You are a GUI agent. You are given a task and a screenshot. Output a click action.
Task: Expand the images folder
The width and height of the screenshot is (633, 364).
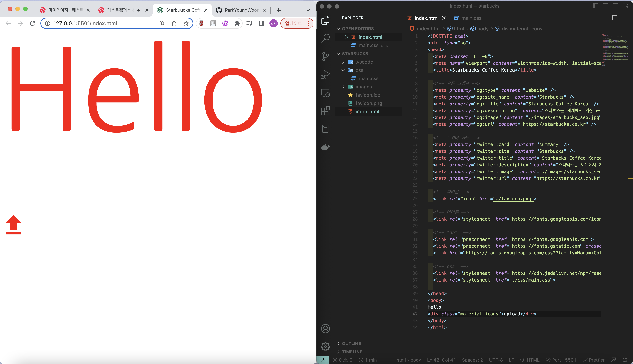pyautogui.click(x=364, y=87)
